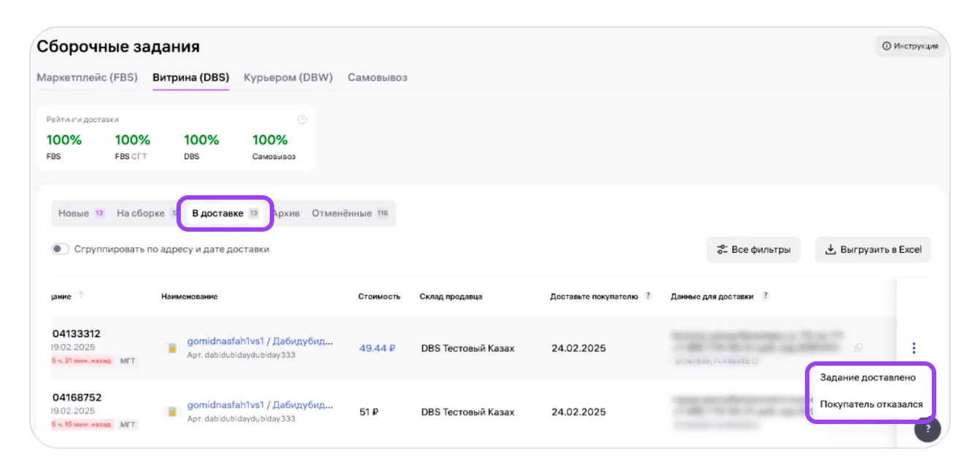Toggle Сгруппировать по адресу и дате доставки

[x=60, y=249]
